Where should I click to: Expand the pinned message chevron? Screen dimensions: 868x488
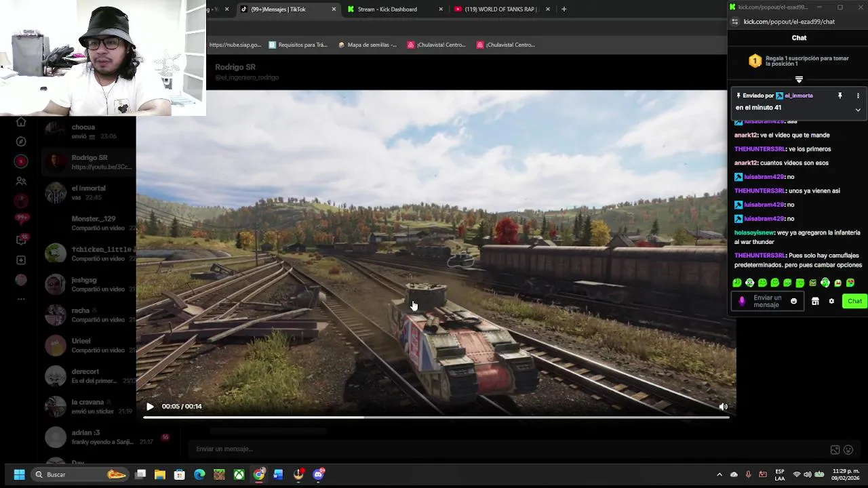point(858,110)
